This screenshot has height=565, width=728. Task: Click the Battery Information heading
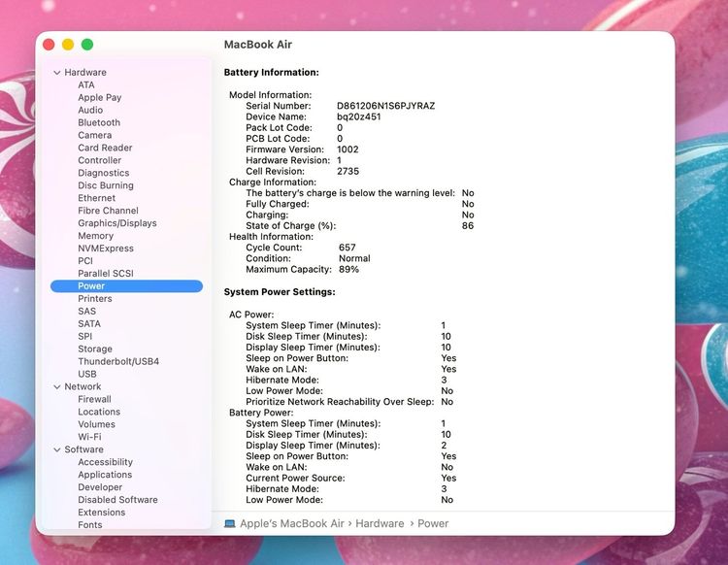272,73
